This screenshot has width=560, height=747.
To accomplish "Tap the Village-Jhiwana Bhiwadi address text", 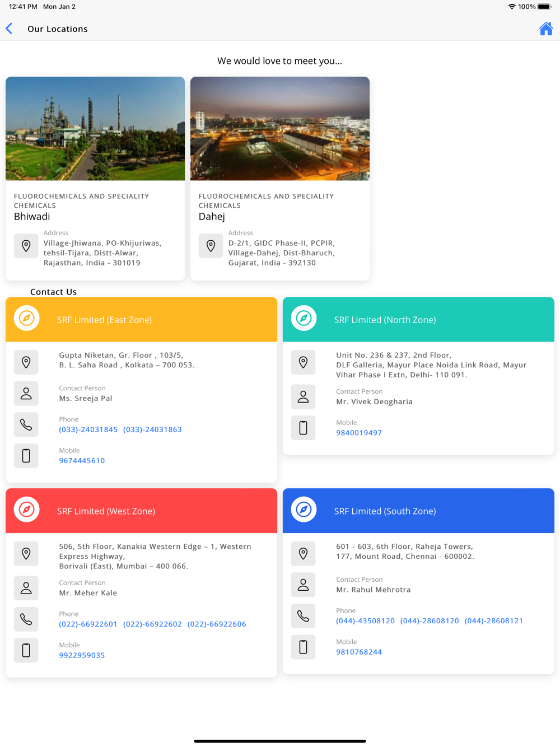I will [x=102, y=253].
